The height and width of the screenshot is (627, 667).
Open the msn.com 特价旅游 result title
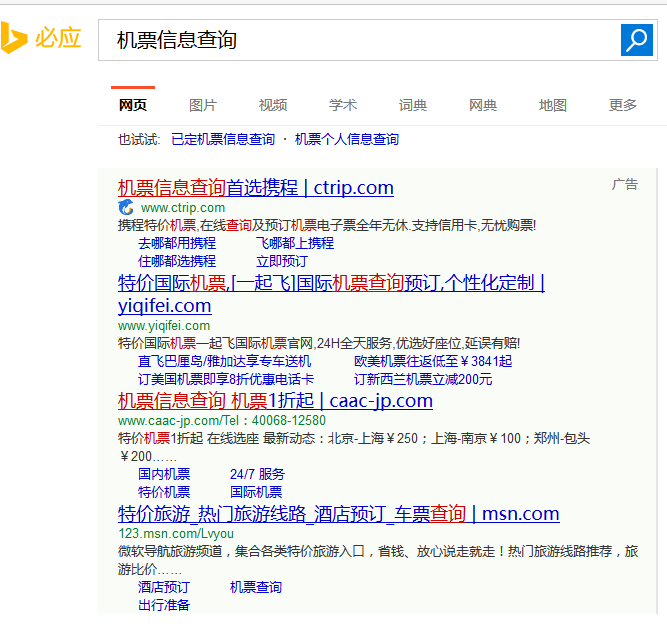339,514
